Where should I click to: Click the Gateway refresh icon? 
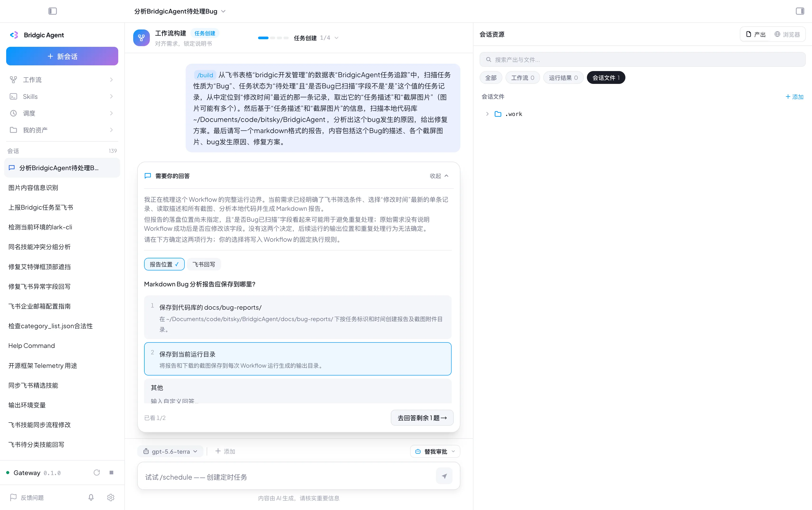click(x=97, y=472)
